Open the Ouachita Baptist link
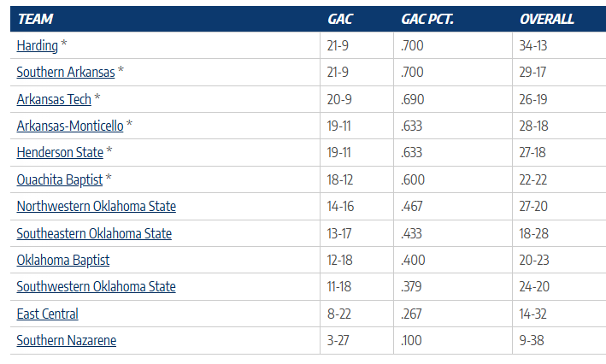This screenshot has width=606, height=364. 59,179
